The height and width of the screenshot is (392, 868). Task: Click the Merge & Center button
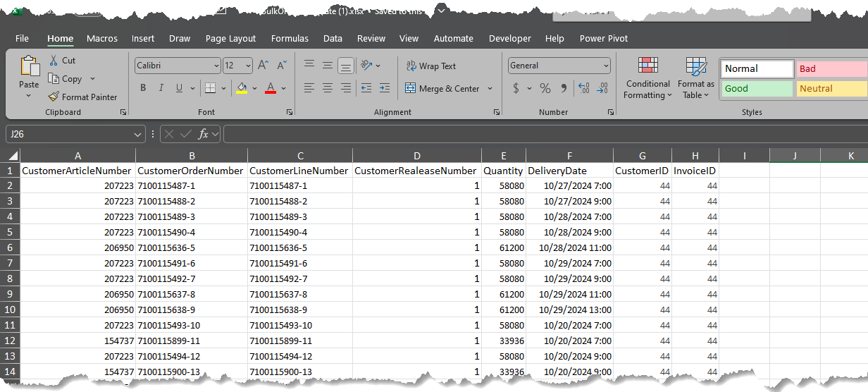coord(442,89)
